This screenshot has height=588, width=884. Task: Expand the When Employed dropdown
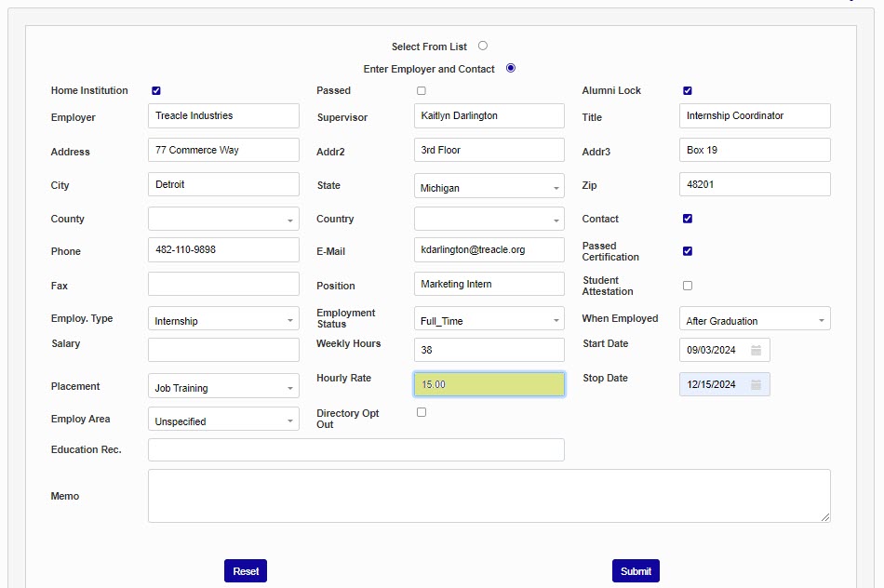pyautogui.click(x=755, y=320)
